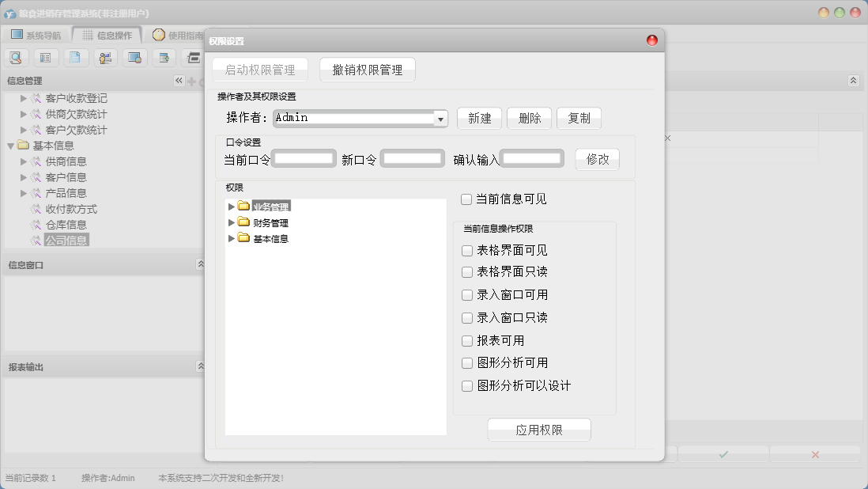Screen dimensions: 868x489
Task: Click the form list view toolbar icon
Action: pyautogui.click(x=45, y=58)
